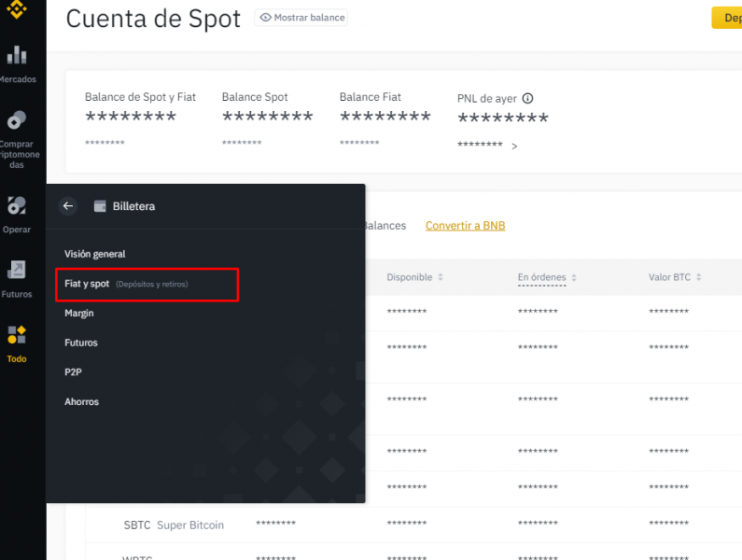Click the Balance de Spot y Fiat label
This screenshot has width=742, height=560.
pyautogui.click(x=140, y=97)
